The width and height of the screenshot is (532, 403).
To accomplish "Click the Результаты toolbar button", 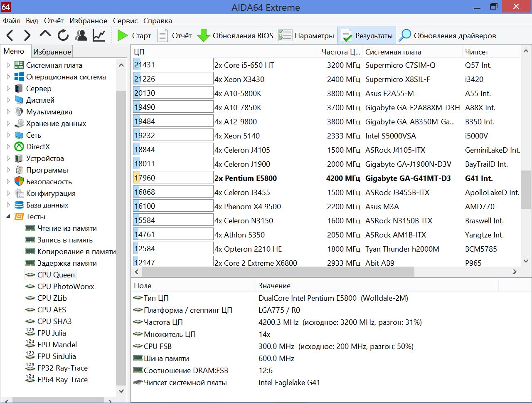I will tap(367, 36).
